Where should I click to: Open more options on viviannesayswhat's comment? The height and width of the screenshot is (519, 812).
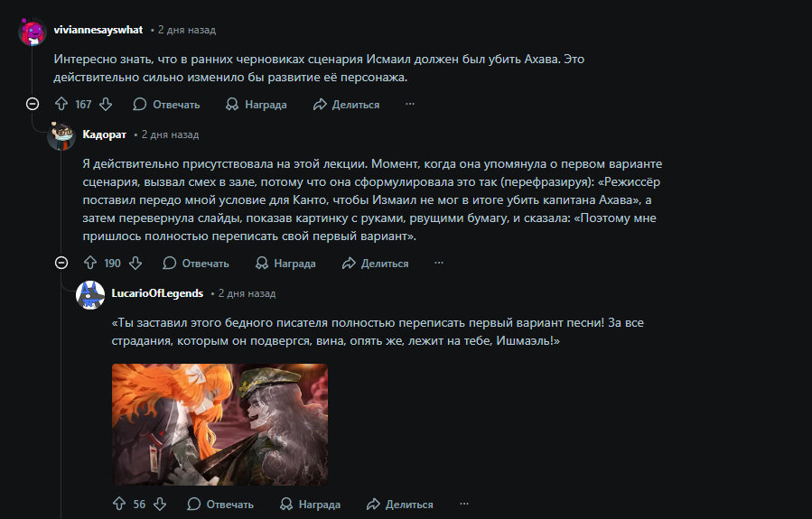tap(410, 104)
